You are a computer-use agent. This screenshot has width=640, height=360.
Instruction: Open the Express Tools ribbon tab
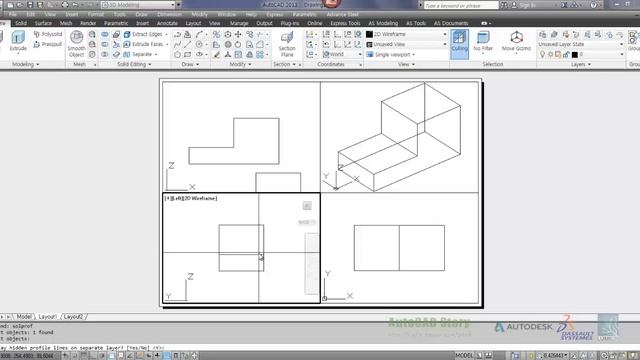click(345, 23)
